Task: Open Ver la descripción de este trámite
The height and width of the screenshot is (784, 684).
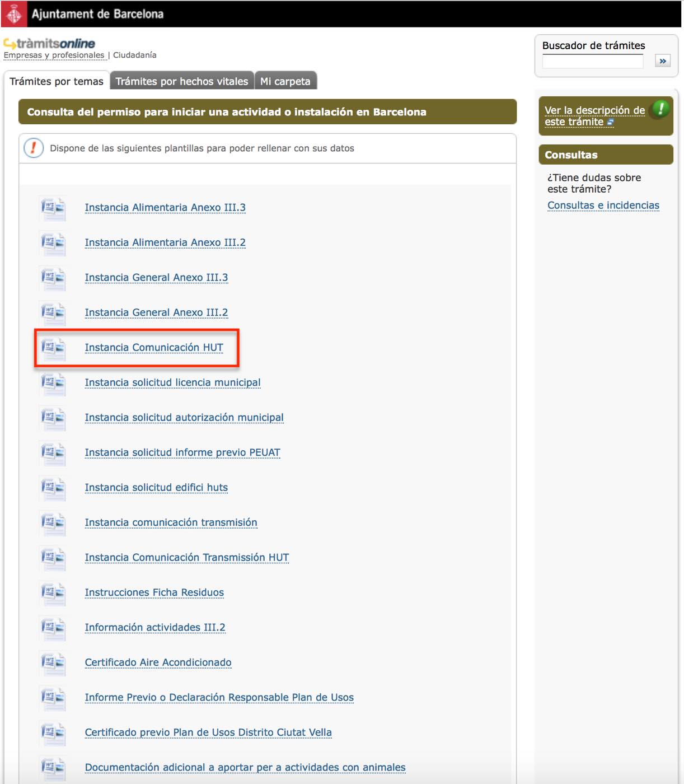Action: (x=594, y=116)
